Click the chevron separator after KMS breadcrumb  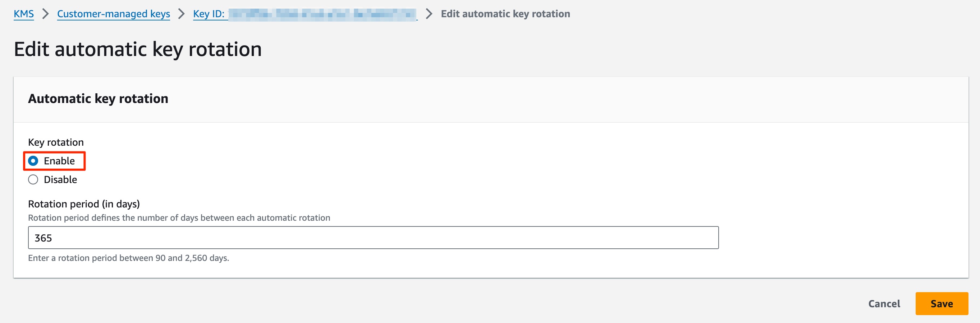click(x=46, y=14)
